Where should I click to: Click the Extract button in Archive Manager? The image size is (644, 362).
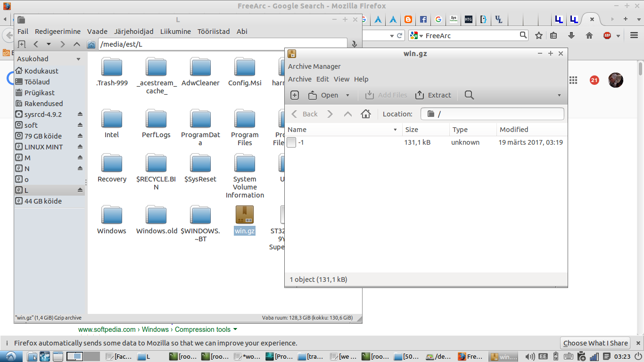pyautogui.click(x=433, y=95)
